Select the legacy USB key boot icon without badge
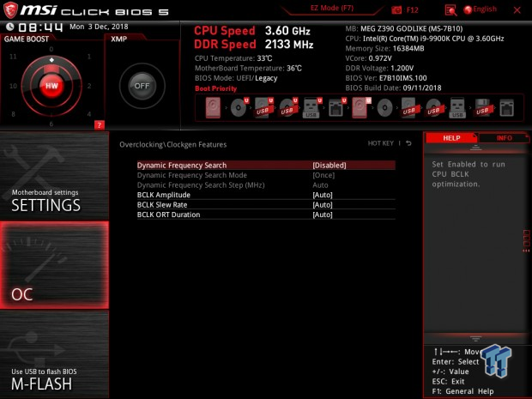The width and height of the screenshot is (532, 399). coord(457,108)
